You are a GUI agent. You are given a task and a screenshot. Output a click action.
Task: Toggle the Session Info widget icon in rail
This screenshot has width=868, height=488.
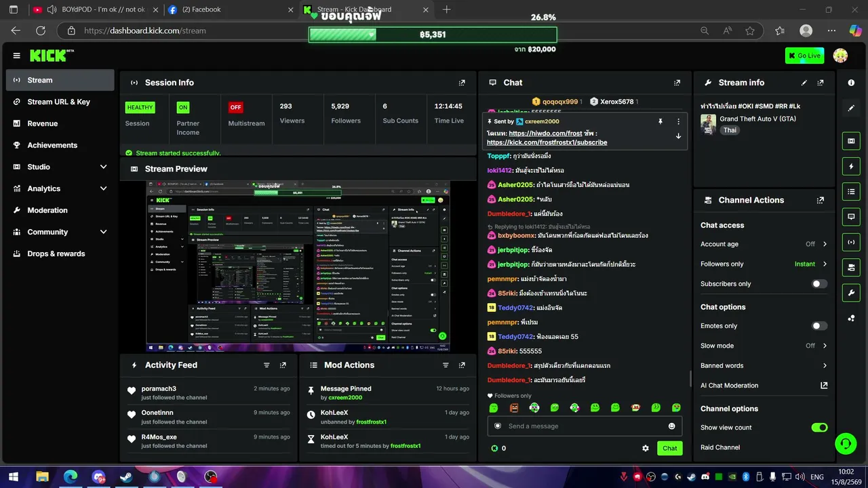pyautogui.click(x=851, y=242)
